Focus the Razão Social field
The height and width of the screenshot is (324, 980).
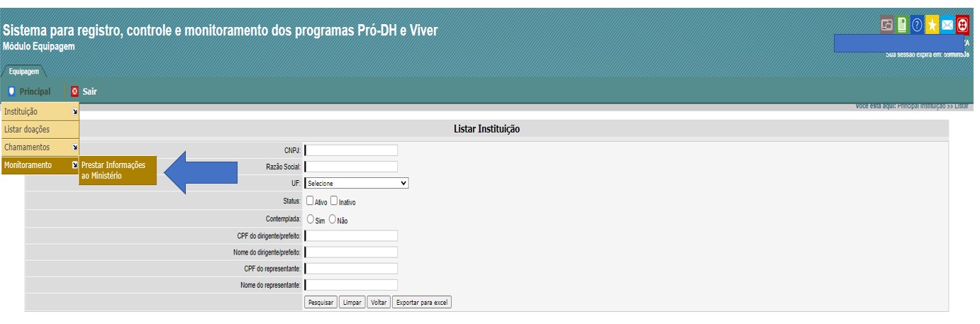click(351, 167)
